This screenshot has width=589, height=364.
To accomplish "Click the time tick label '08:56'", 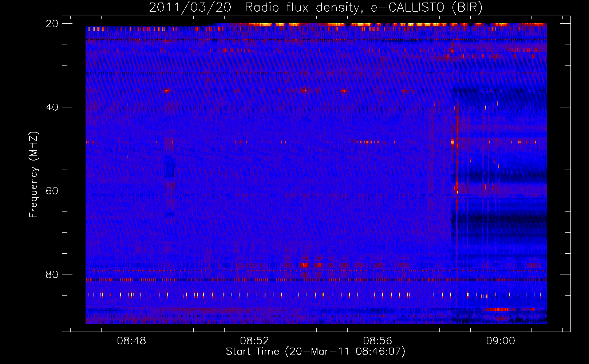I will click(x=377, y=341).
